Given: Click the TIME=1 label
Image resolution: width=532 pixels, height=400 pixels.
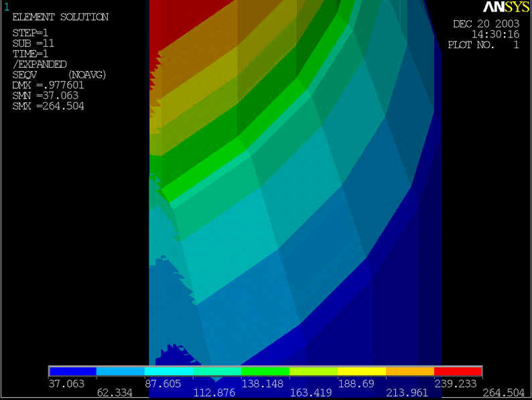Looking at the screenshot, I should pyautogui.click(x=30, y=54).
